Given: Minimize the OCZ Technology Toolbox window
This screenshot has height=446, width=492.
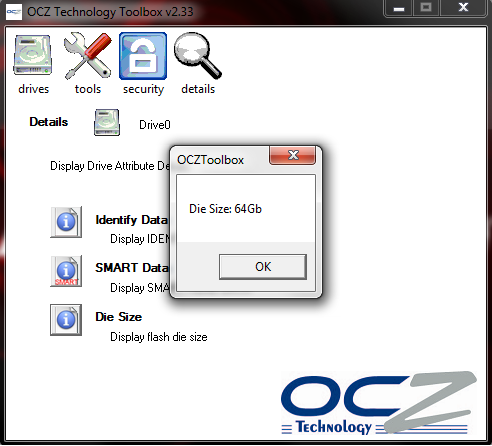Looking at the screenshot, I should [x=399, y=8].
